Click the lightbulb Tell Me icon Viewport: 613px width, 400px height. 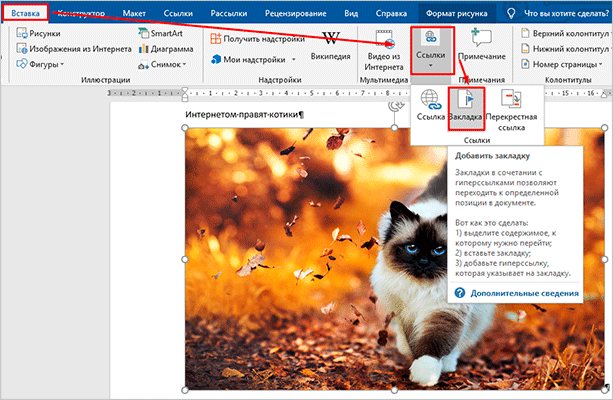[x=511, y=13]
